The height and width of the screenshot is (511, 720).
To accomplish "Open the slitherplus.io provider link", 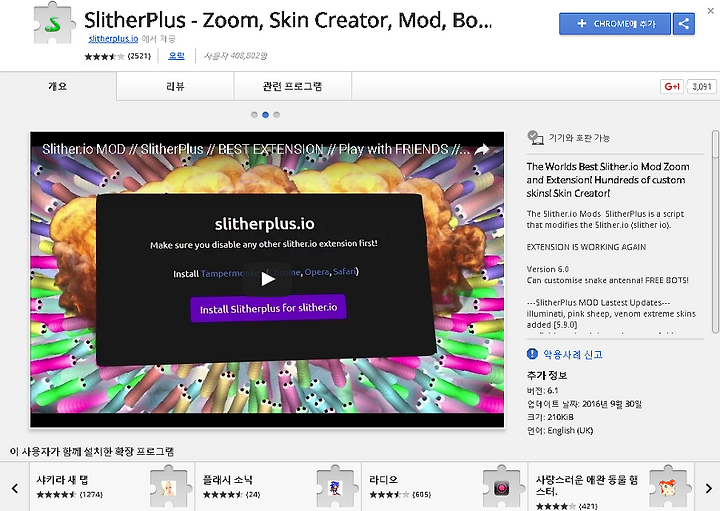I will 113,39.
